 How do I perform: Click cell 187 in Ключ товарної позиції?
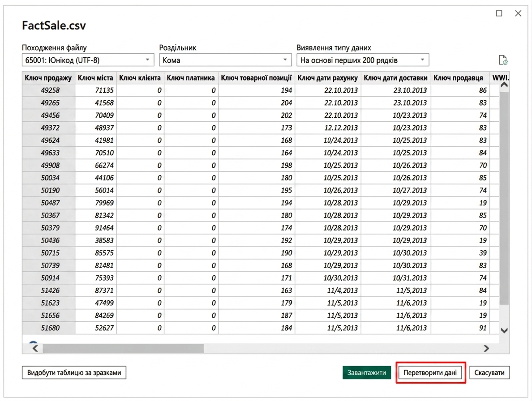(256, 316)
